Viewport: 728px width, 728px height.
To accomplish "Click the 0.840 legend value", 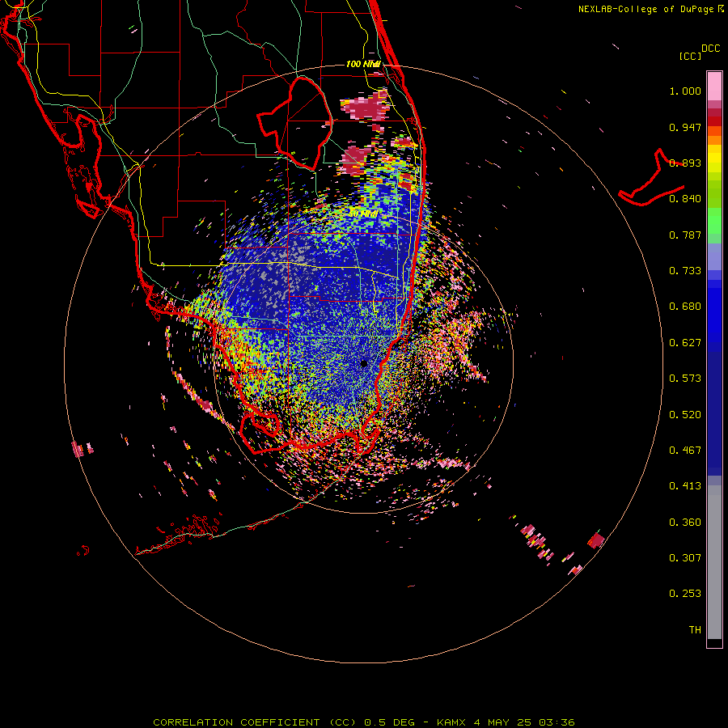I will tap(685, 199).
